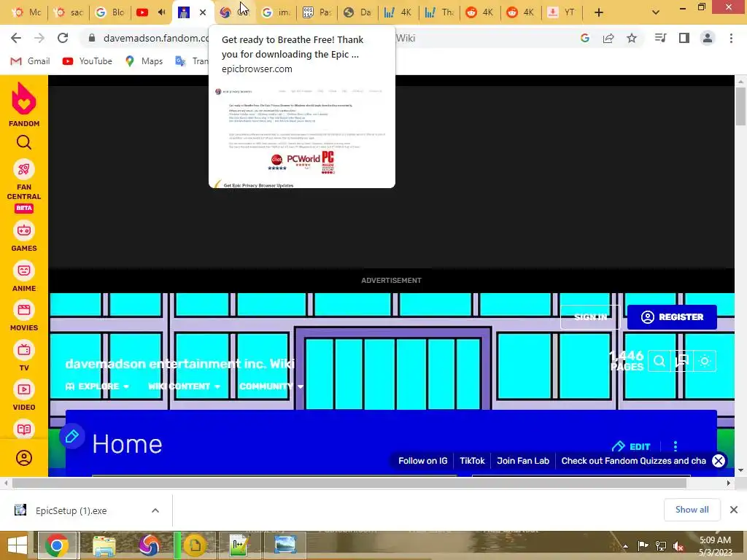Switch to the Epic browser tab

tap(234, 12)
